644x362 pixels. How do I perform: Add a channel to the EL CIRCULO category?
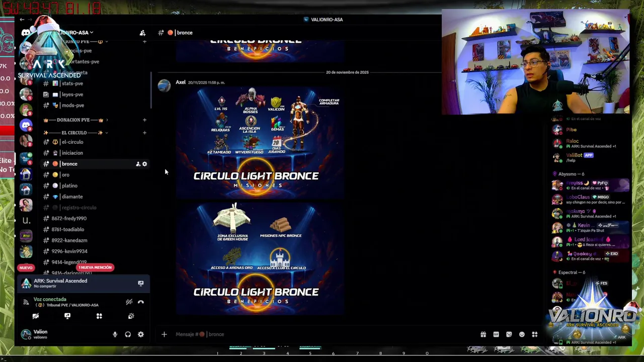coord(144,133)
